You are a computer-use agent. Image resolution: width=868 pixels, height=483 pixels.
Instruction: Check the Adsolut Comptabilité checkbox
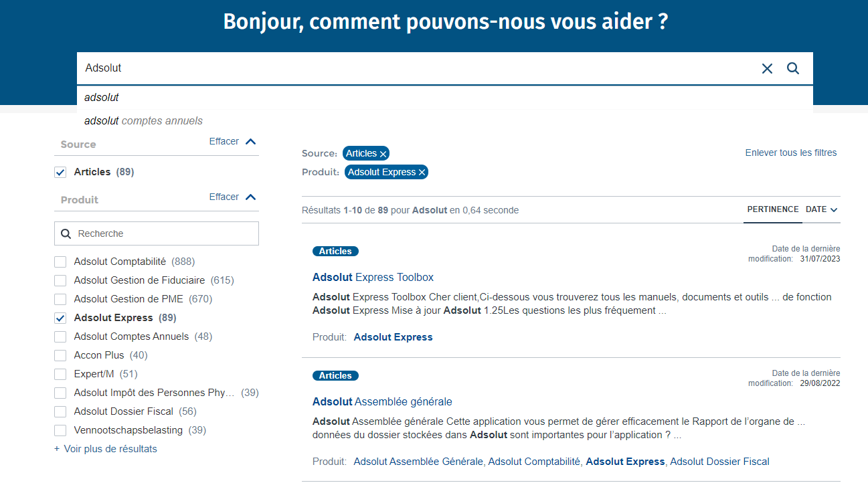(x=60, y=262)
